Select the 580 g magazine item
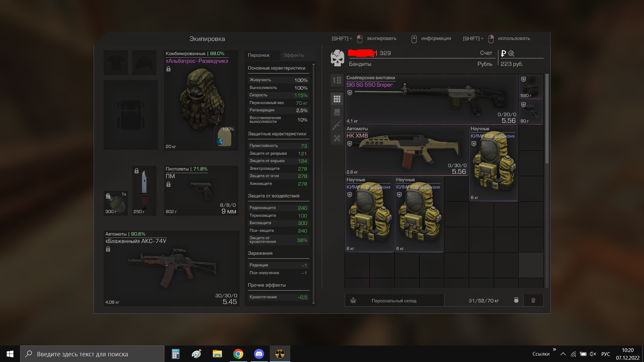The image size is (644, 362). pos(531,87)
